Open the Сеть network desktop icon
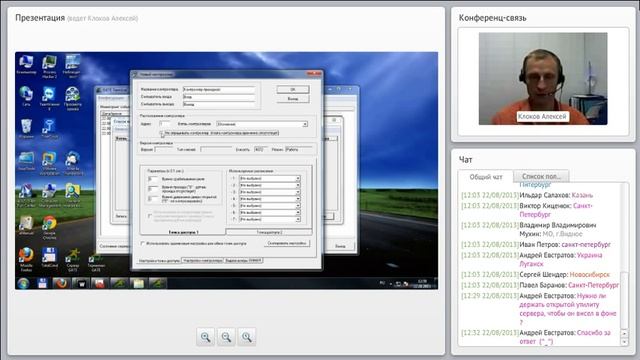This screenshot has height=360, width=640. click(26, 96)
